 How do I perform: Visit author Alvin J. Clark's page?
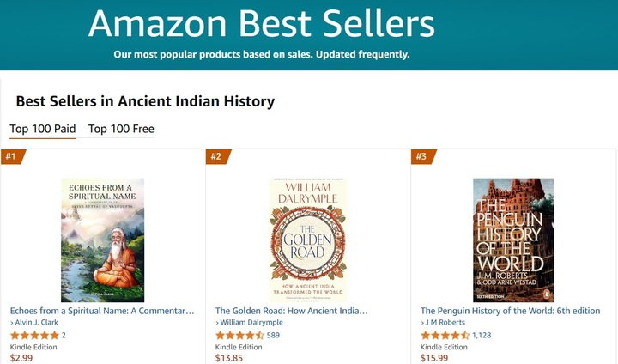pos(36,322)
